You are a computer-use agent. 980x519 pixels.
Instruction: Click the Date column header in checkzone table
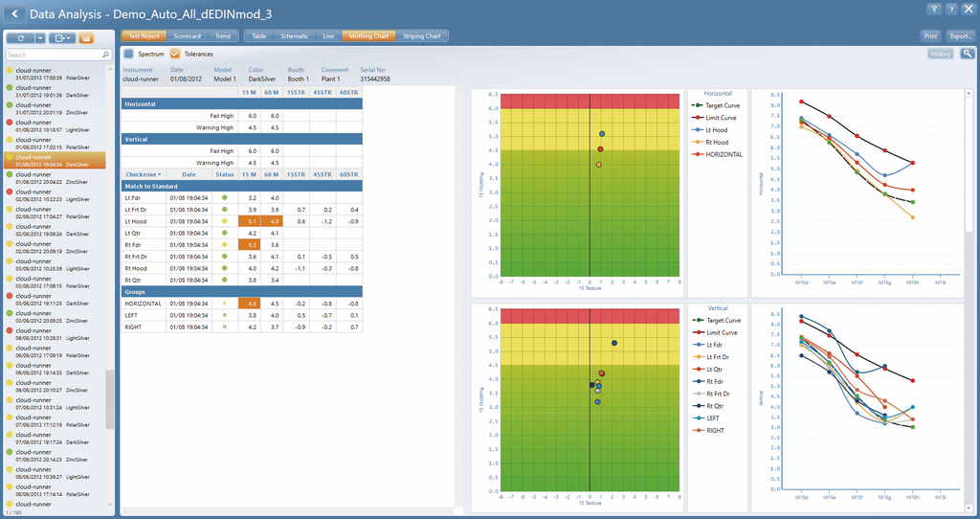coord(189,174)
